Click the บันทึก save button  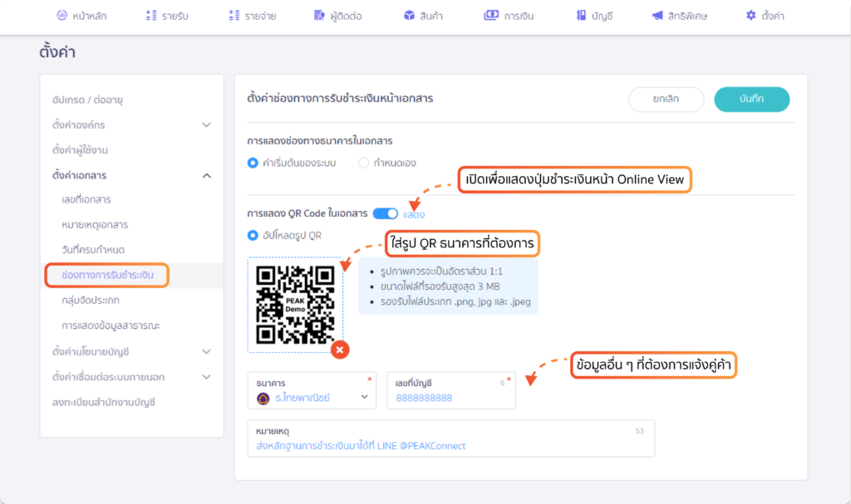pos(751,97)
